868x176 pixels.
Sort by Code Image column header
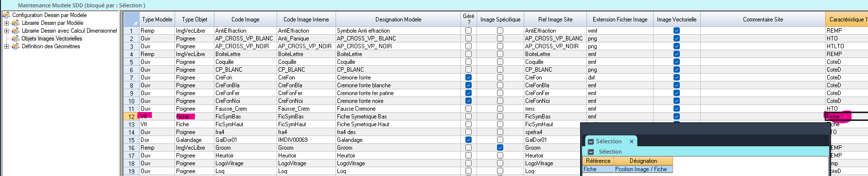[x=245, y=20]
